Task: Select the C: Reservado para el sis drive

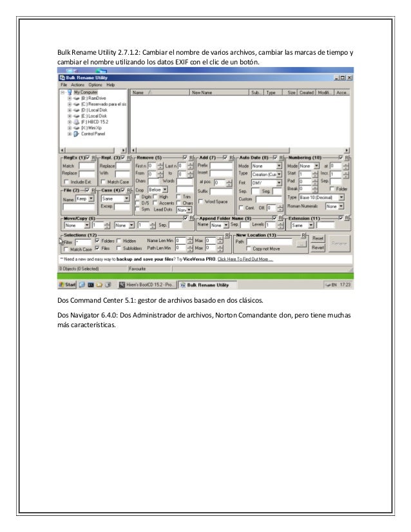Action: (x=77, y=104)
